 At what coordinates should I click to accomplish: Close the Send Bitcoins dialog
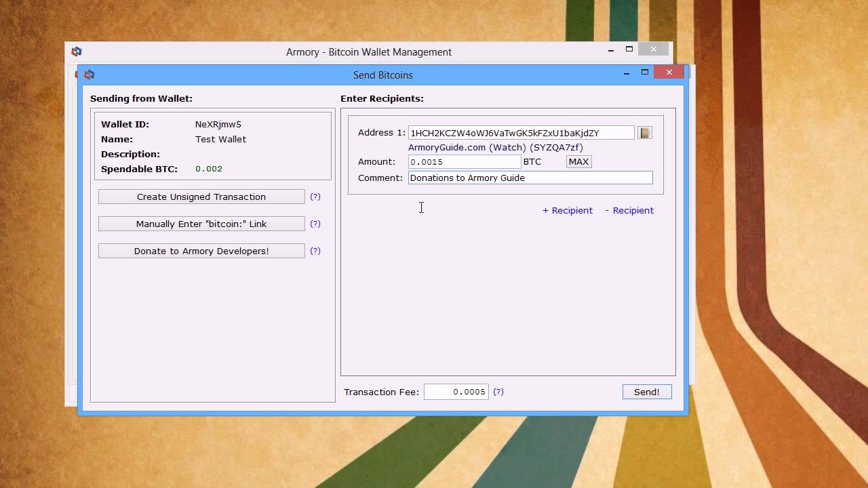(669, 72)
